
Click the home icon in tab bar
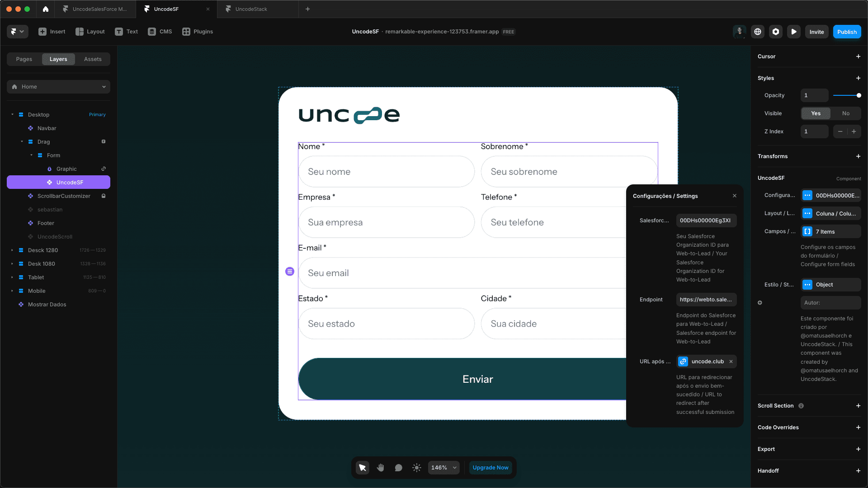point(46,9)
